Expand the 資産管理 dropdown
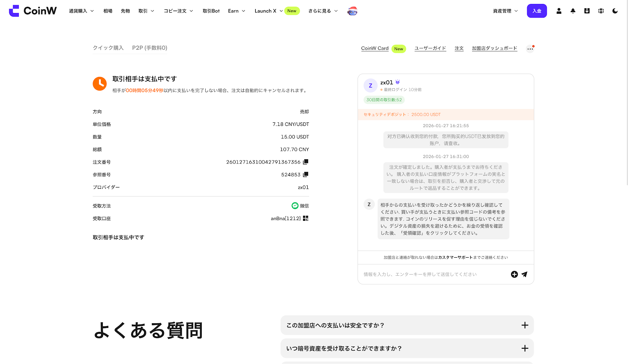 505,11
